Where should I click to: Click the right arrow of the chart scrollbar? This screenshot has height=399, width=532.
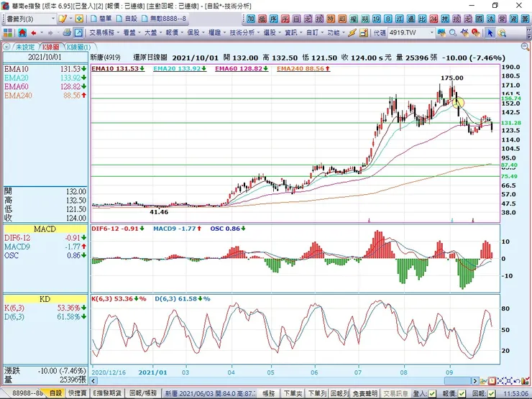475,381
